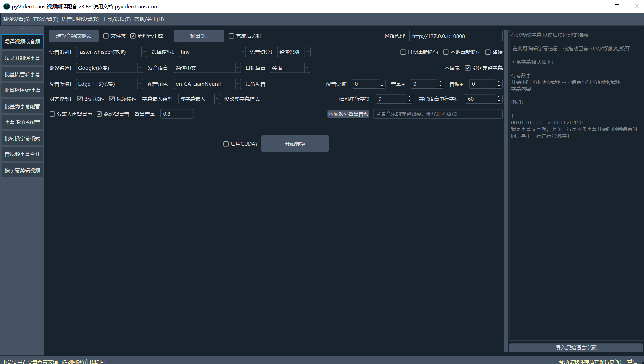Viewport: 644px width, 364px height.
Task: Open the en-CA-LiamNeural voice role dropdown
Action: tap(238, 84)
